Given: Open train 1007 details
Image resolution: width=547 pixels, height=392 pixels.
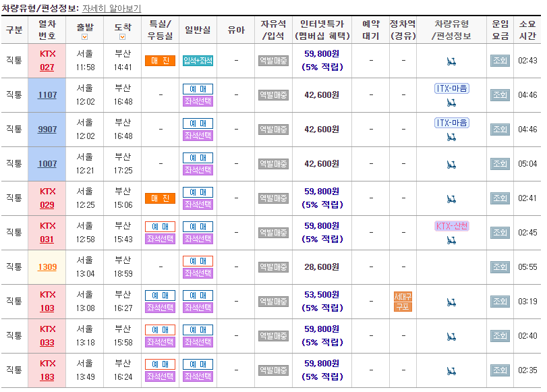Looking at the screenshot, I should [47, 164].
